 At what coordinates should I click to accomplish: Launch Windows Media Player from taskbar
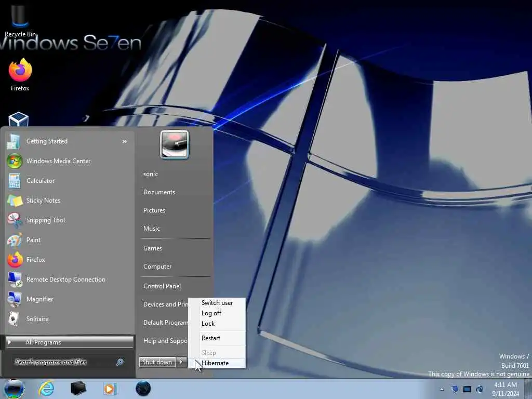110,389
